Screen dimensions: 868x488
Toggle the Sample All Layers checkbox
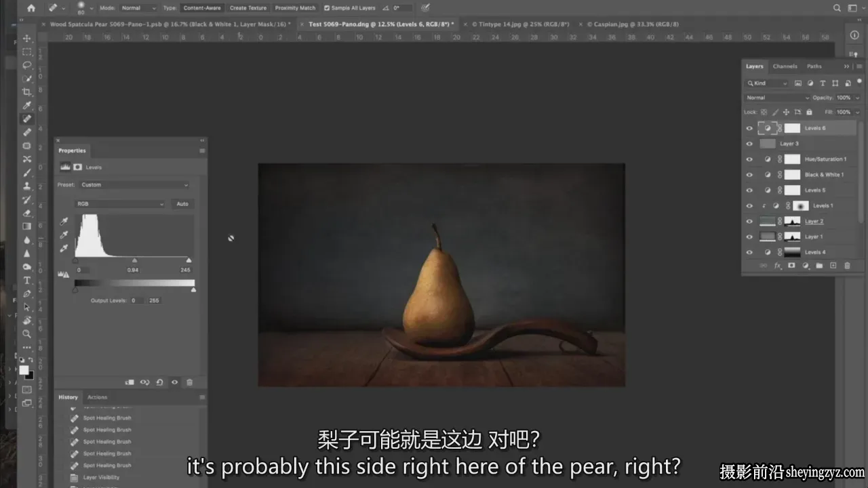coord(327,8)
